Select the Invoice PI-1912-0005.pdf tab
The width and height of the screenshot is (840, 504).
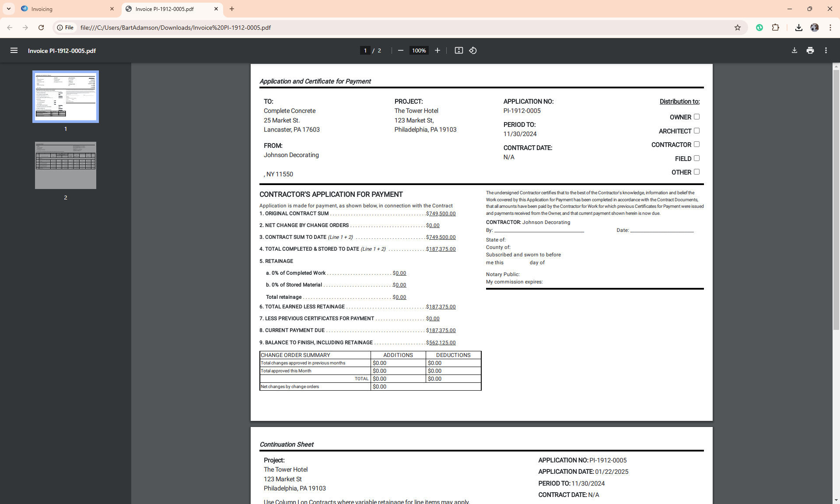(172, 9)
